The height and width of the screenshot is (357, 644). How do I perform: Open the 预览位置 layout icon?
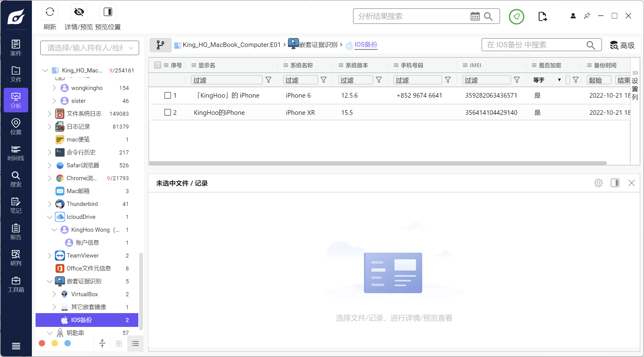tap(108, 12)
